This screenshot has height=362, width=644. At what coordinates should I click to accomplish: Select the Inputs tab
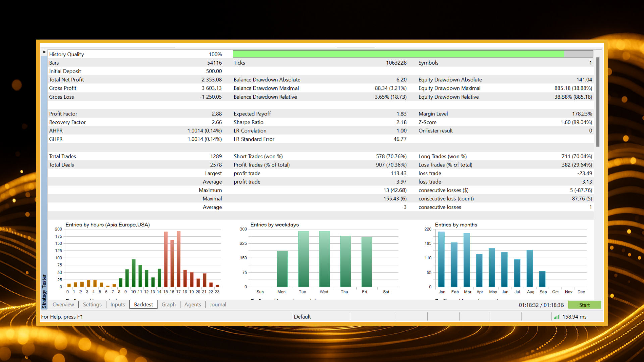(117, 304)
